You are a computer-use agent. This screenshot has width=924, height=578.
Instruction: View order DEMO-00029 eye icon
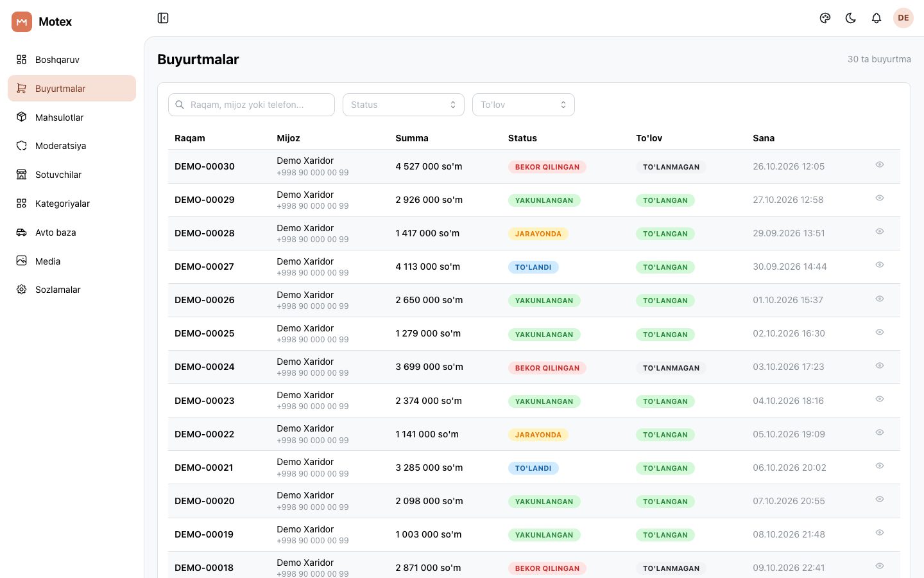point(880,198)
